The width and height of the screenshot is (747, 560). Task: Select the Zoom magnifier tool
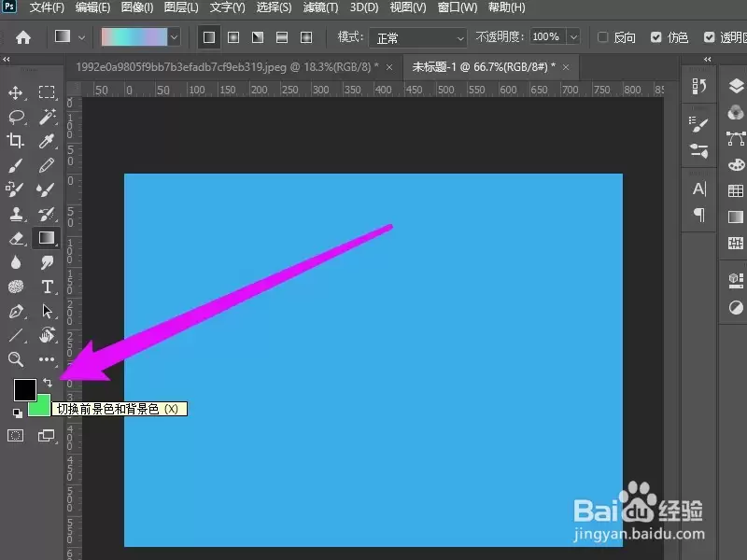[16, 359]
